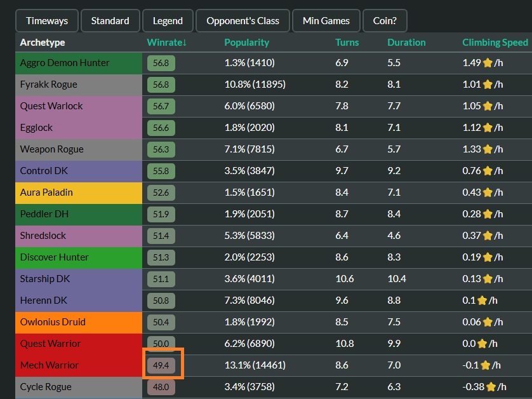
Task: Open the Peddler DH archetype
Action: [79, 214]
